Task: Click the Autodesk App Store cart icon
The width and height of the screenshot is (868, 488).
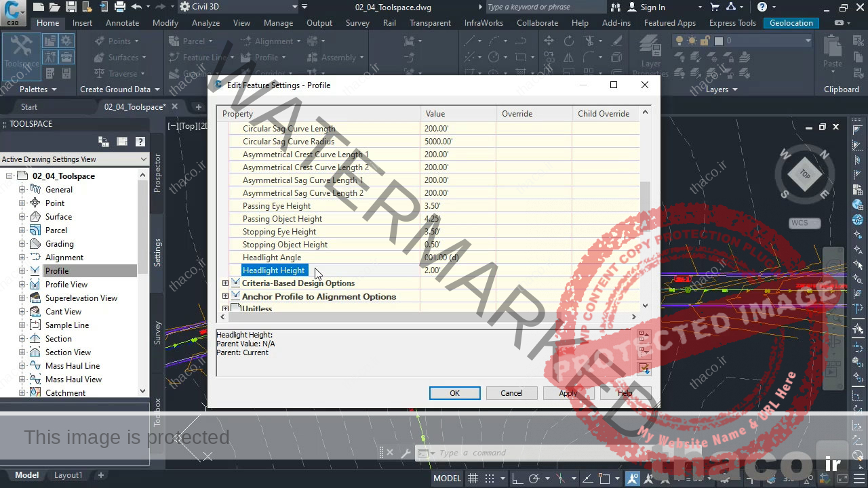Action: (x=715, y=7)
